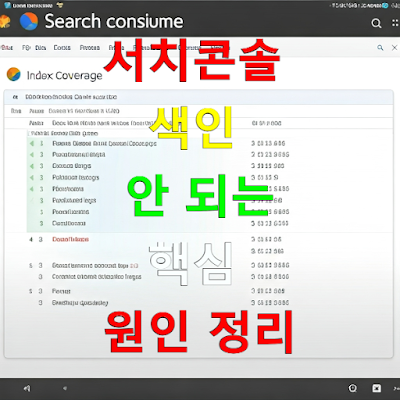Click the small blue search icon in the menu bar

pyautogui.click(x=380, y=48)
